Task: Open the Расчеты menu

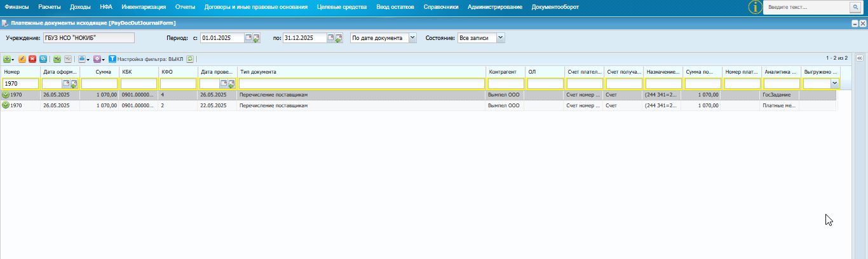Action: click(x=50, y=6)
